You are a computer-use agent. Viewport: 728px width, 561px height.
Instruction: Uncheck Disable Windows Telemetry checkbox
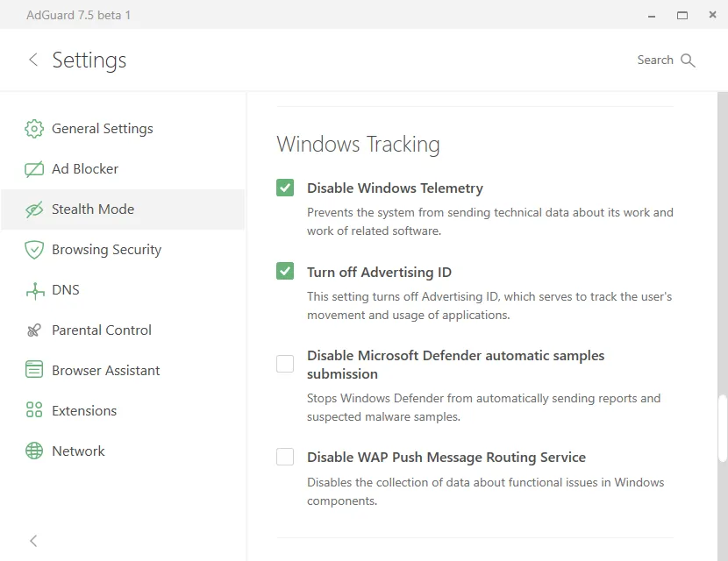click(285, 188)
